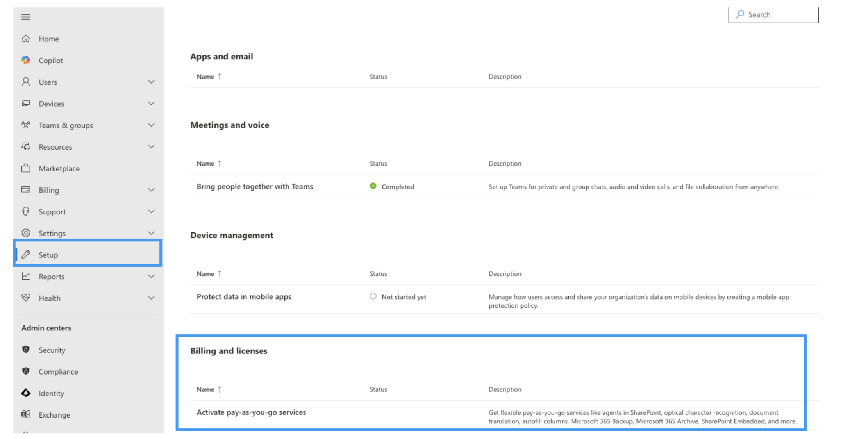The height and width of the screenshot is (439, 868).
Task: Click the Admin centers heading
Action: pos(46,328)
